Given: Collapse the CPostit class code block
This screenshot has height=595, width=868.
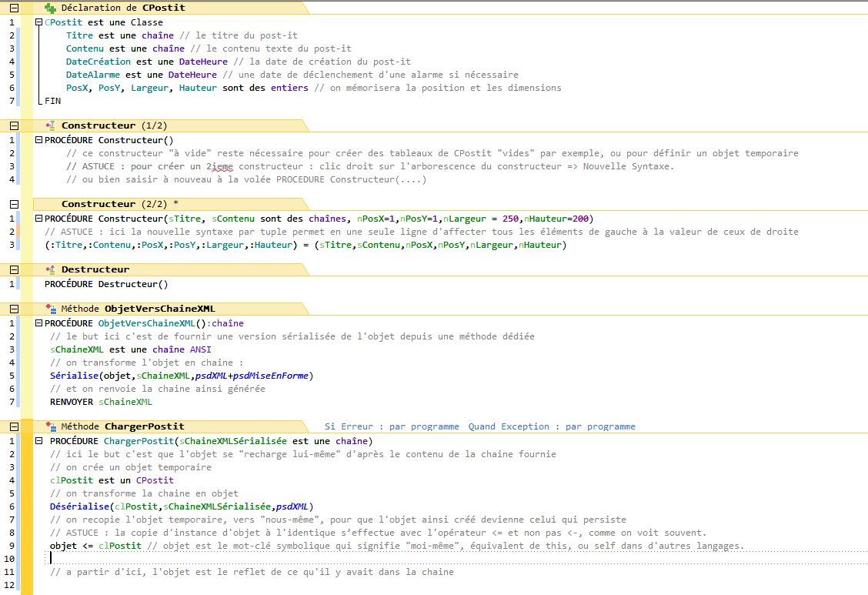Looking at the screenshot, I should coord(37,22).
